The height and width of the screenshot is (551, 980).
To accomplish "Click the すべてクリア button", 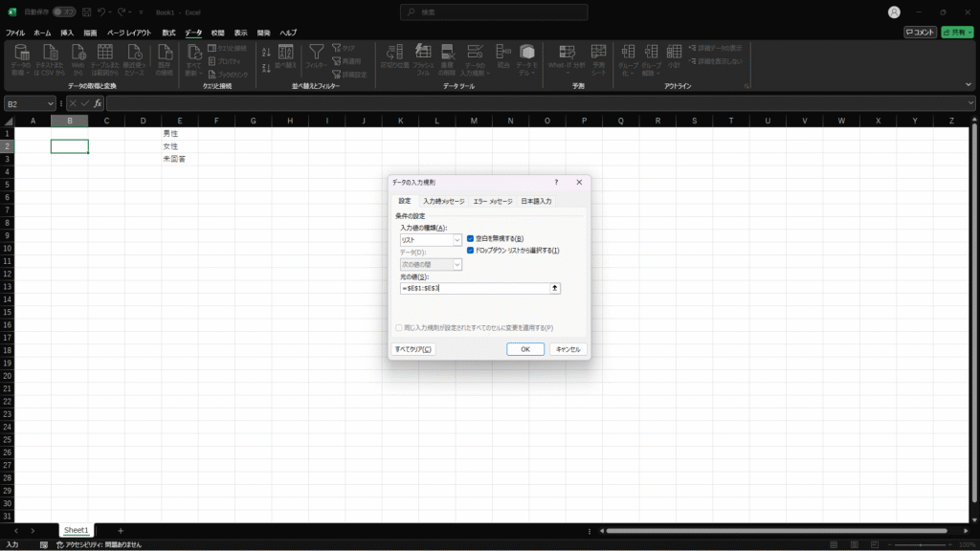I will (413, 349).
